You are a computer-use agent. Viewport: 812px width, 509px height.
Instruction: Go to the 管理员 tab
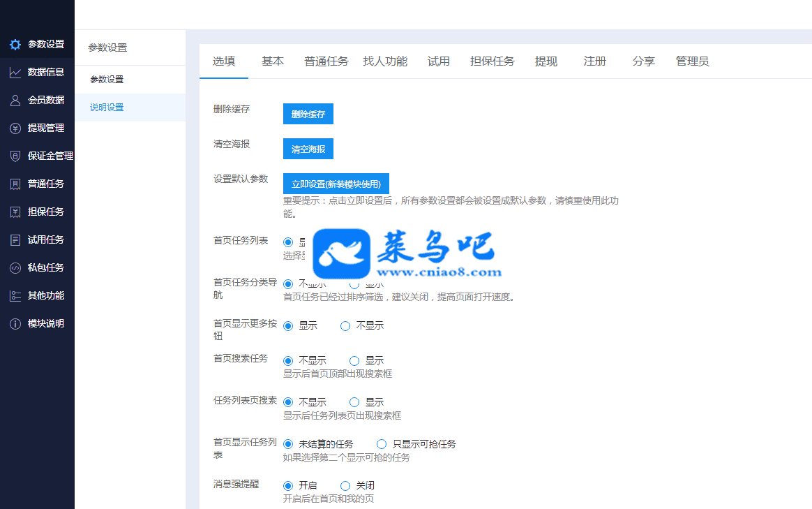(x=692, y=61)
